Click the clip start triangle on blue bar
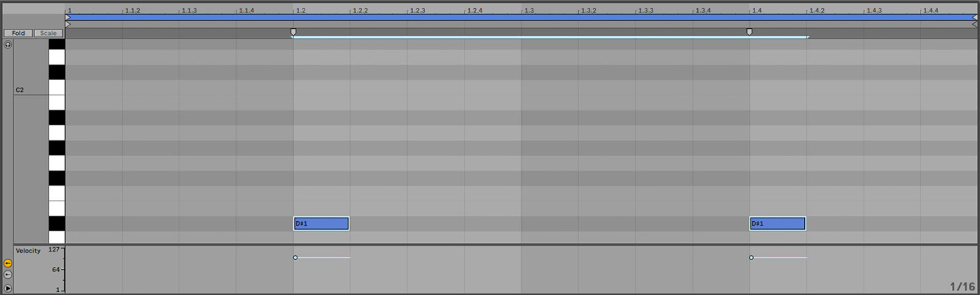 coord(68,17)
